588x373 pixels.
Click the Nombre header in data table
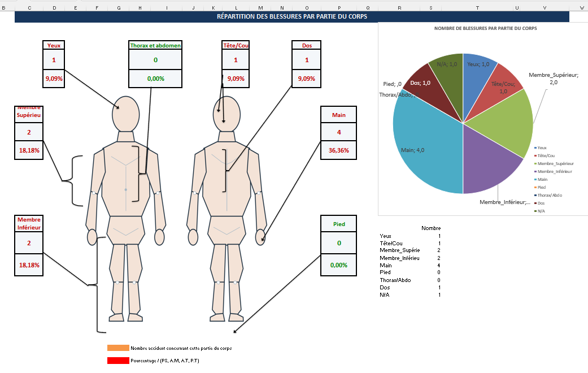(x=431, y=228)
